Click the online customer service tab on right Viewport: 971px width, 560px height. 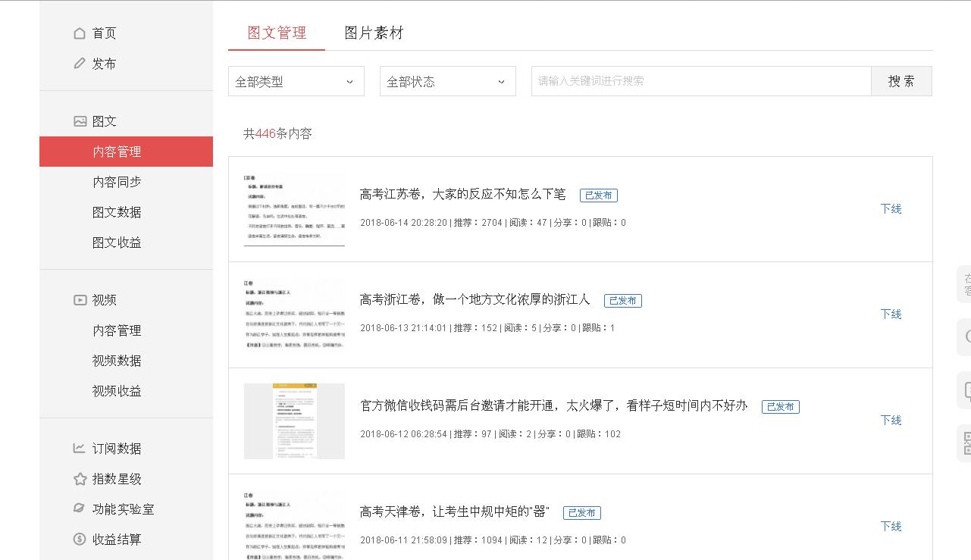tap(966, 284)
